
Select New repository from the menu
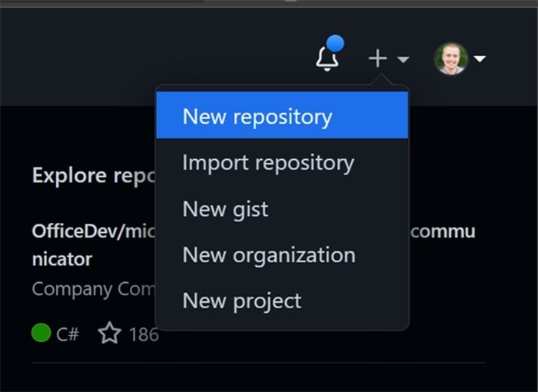click(257, 117)
